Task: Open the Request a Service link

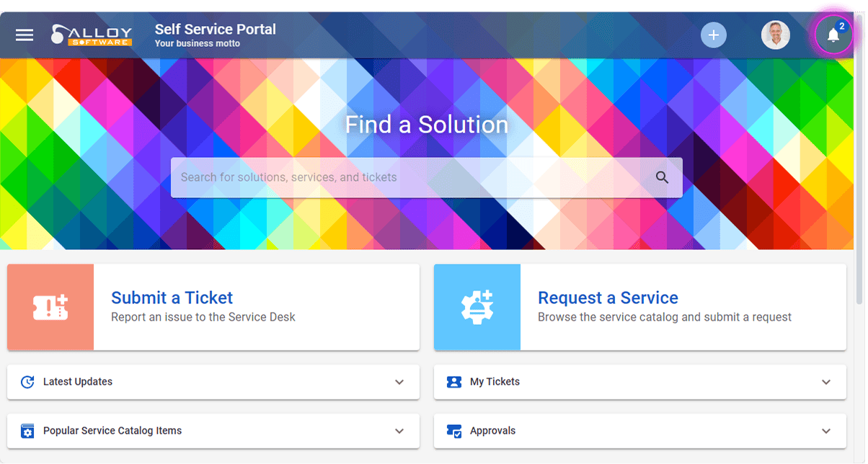Action: click(x=608, y=298)
